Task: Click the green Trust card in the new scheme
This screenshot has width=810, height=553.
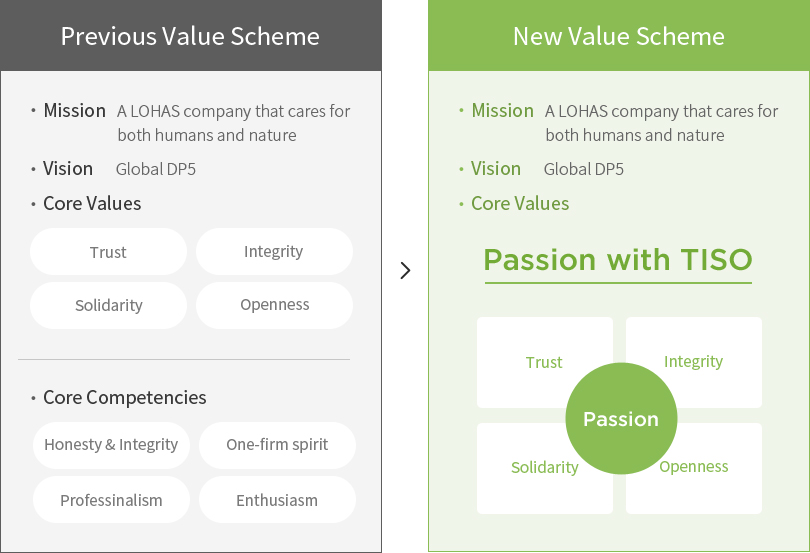Action: 544,362
